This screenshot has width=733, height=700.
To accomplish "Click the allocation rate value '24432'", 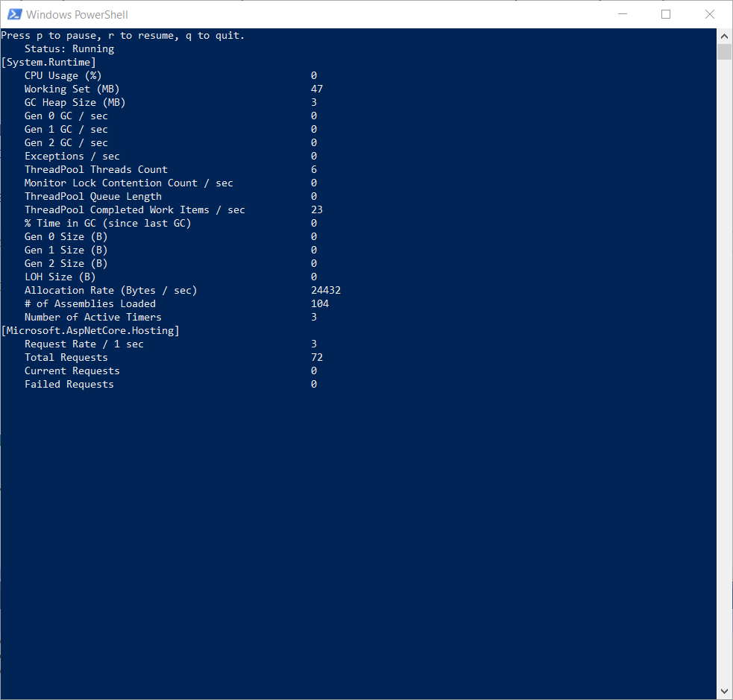I will pos(326,291).
